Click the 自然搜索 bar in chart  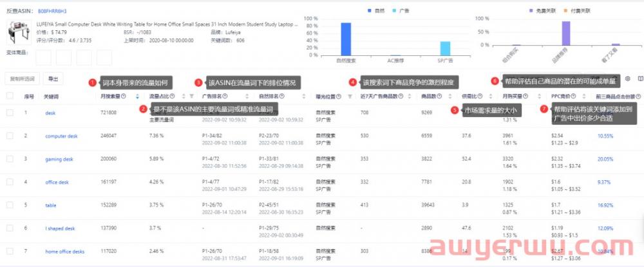click(x=346, y=39)
